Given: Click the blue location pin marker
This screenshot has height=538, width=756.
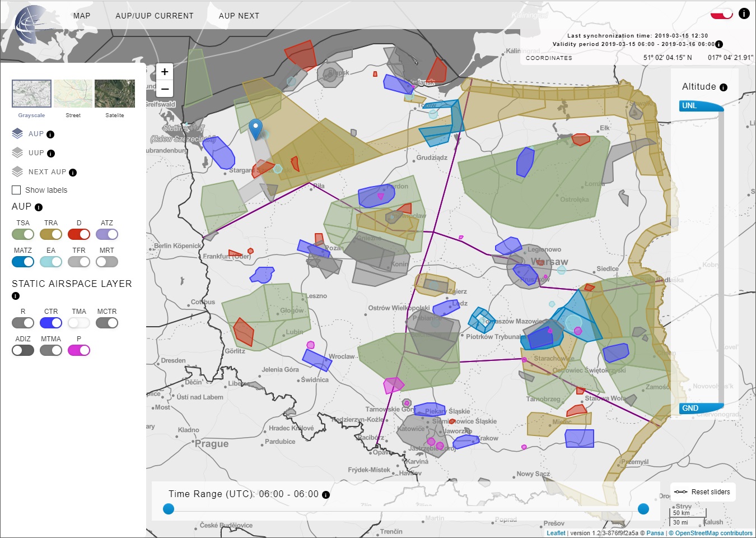Looking at the screenshot, I should tap(255, 129).
